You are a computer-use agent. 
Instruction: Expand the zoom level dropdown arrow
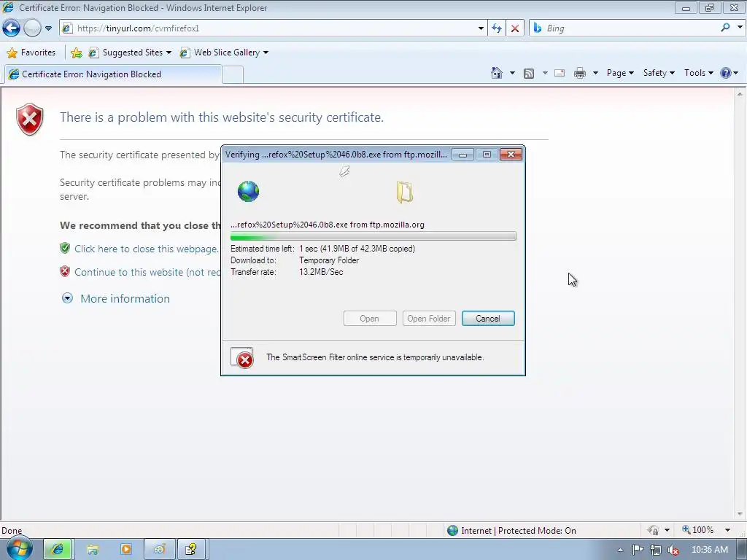click(x=727, y=530)
